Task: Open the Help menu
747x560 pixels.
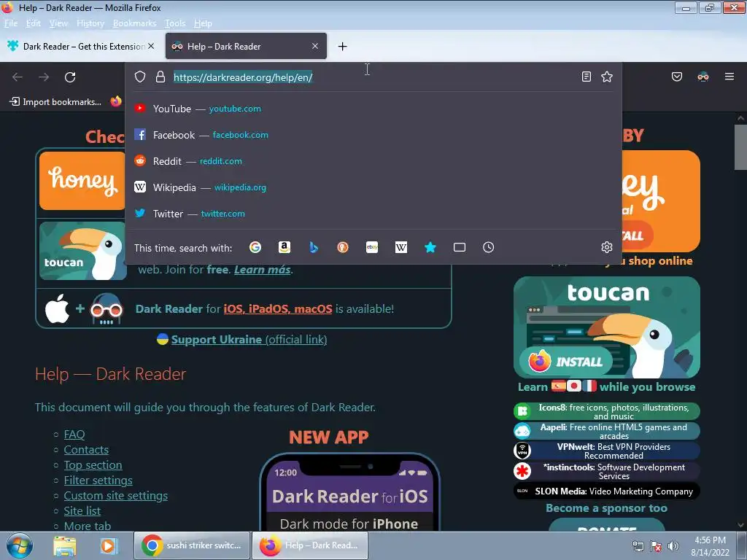Action: [203, 23]
